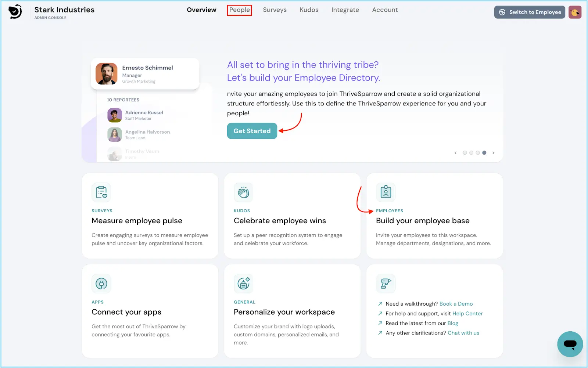Click the Kudos clapping hands icon
This screenshot has height=368, width=588.
tap(243, 192)
